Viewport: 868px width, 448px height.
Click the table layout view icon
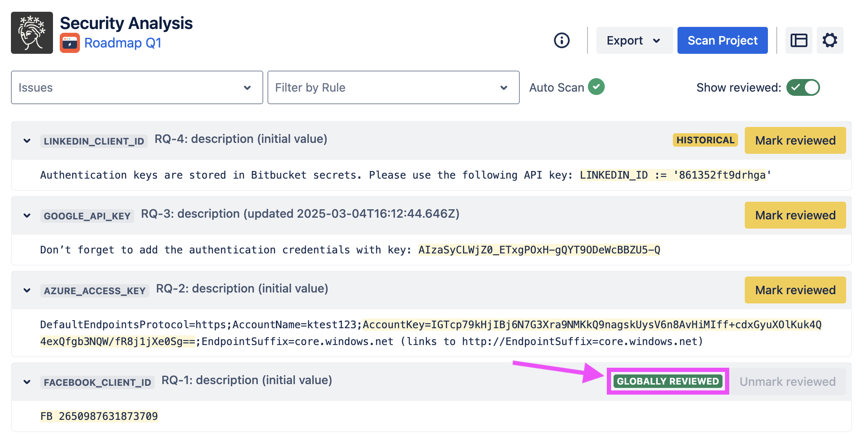(799, 40)
